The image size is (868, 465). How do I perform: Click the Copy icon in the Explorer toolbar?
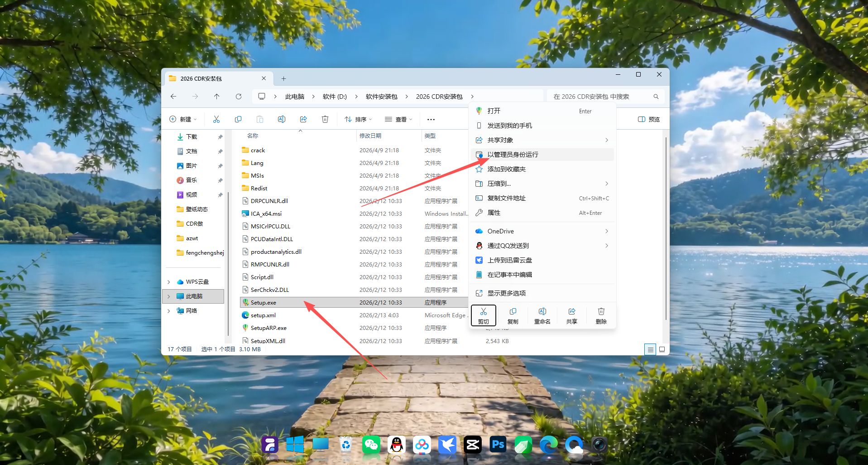point(238,119)
